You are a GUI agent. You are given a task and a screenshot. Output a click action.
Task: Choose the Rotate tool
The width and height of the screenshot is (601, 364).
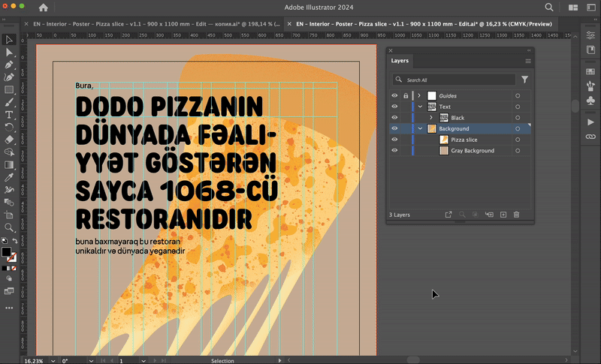(x=9, y=127)
